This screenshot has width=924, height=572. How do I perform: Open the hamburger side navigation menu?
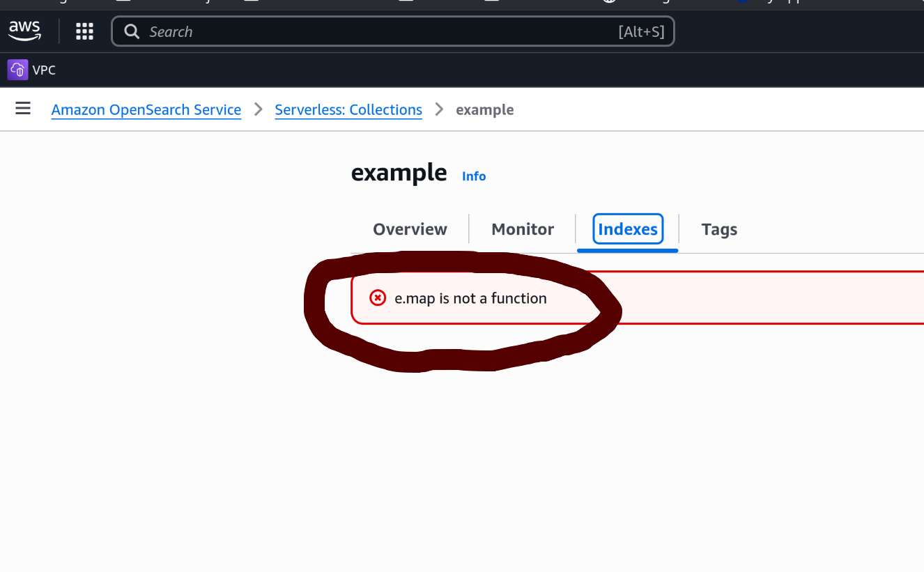(x=23, y=109)
